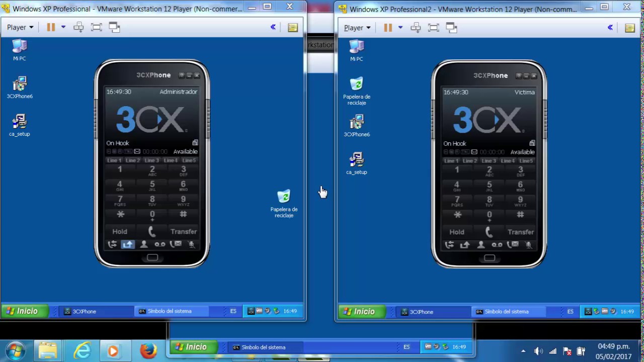Click host volume speaker tray icon
The height and width of the screenshot is (362, 644).
pyautogui.click(x=538, y=351)
